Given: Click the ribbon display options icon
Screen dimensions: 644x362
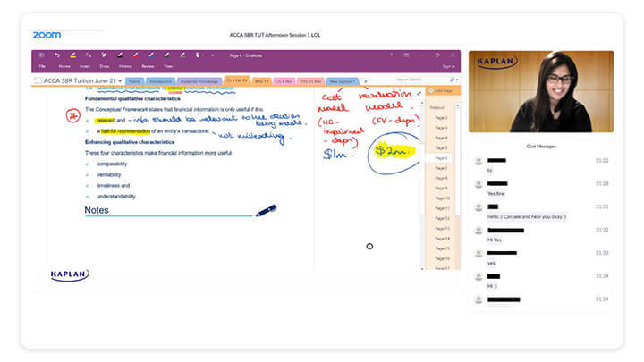Looking at the screenshot, I should [406, 55].
